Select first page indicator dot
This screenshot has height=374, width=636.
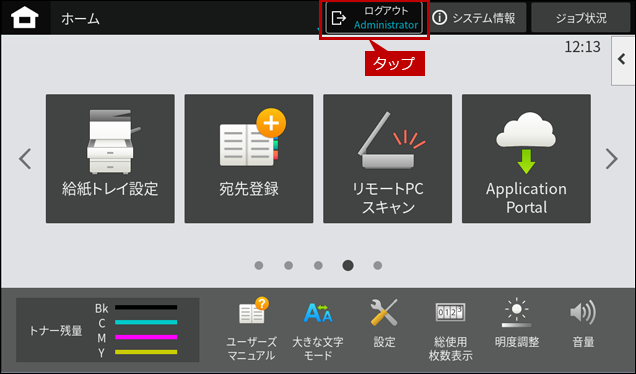tap(259, 265)
